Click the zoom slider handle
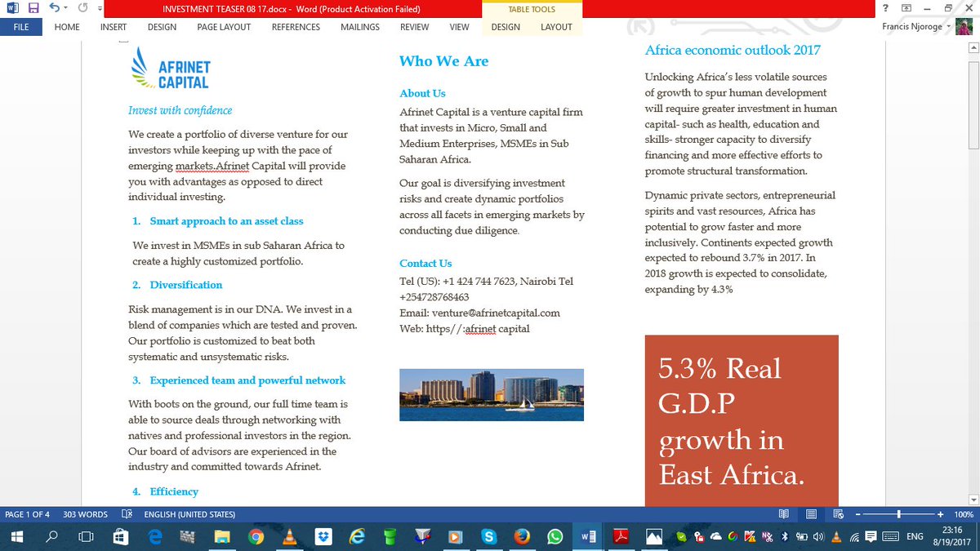 pyautogui.click(x=899, y=514)
